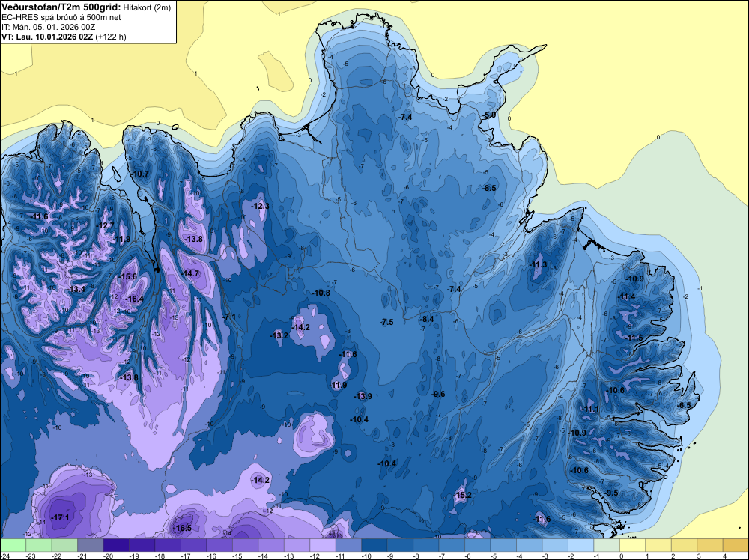Click the -11.4 temperature value on the map
Screen dimensions: 749x560
627,297
